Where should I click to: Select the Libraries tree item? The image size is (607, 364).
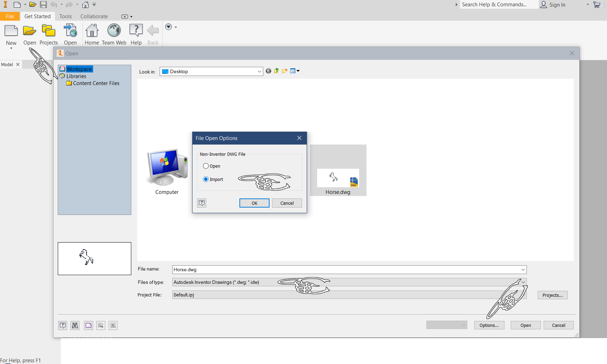[x=76, y=76]
